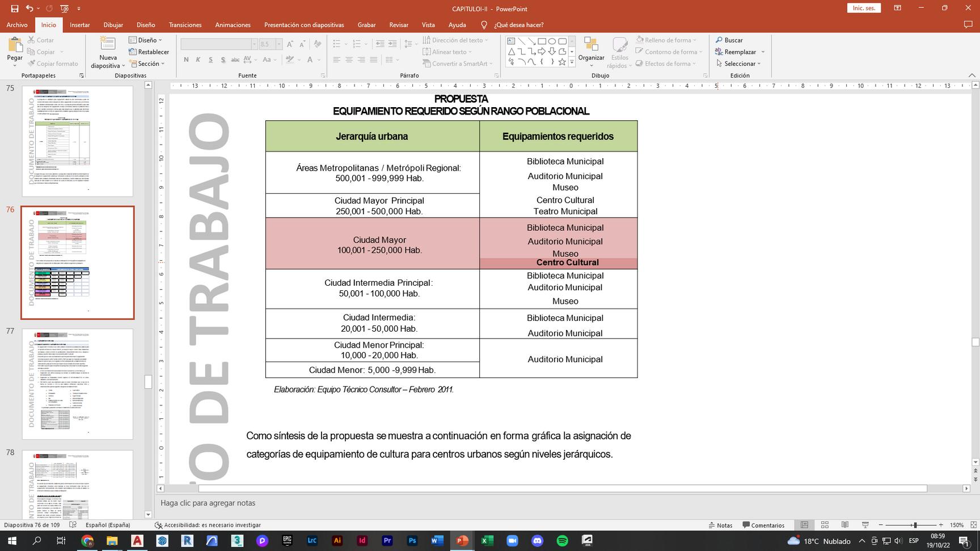
Task: Open the font size dropdown
Action: coord(278,44)
